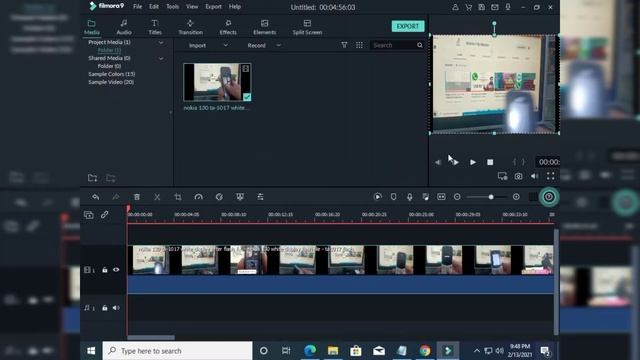Click the media Search field

pyautogui.click(x=394, y=45)
